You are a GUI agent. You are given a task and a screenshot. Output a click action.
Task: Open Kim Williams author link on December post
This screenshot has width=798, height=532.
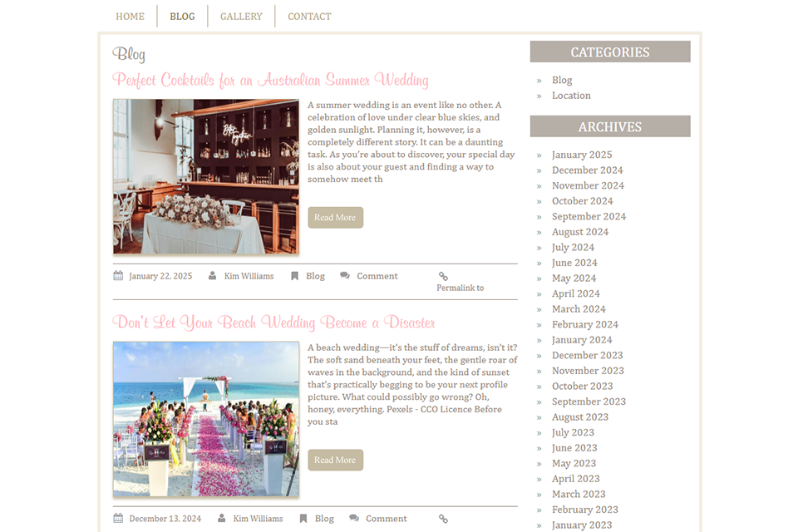click(258, 518)
